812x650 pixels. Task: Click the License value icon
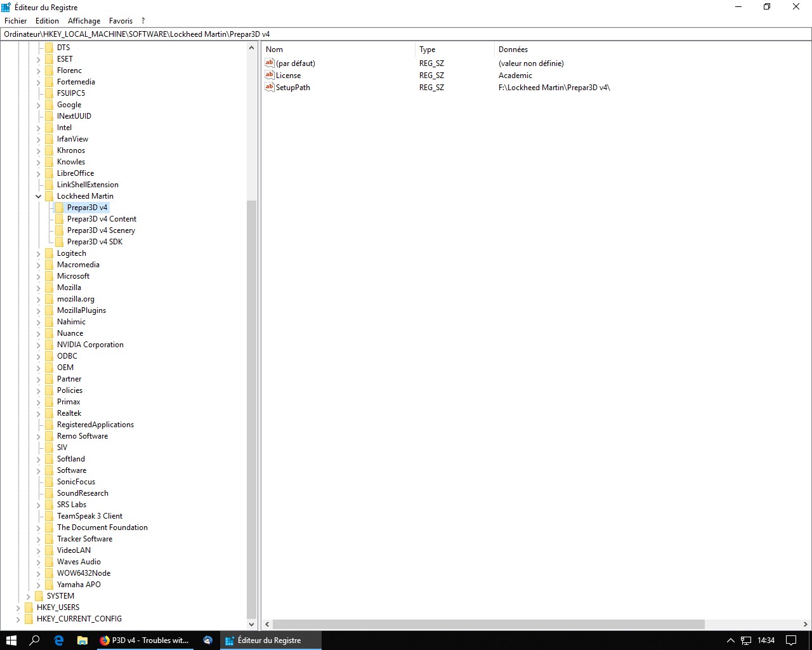(270, 76)
